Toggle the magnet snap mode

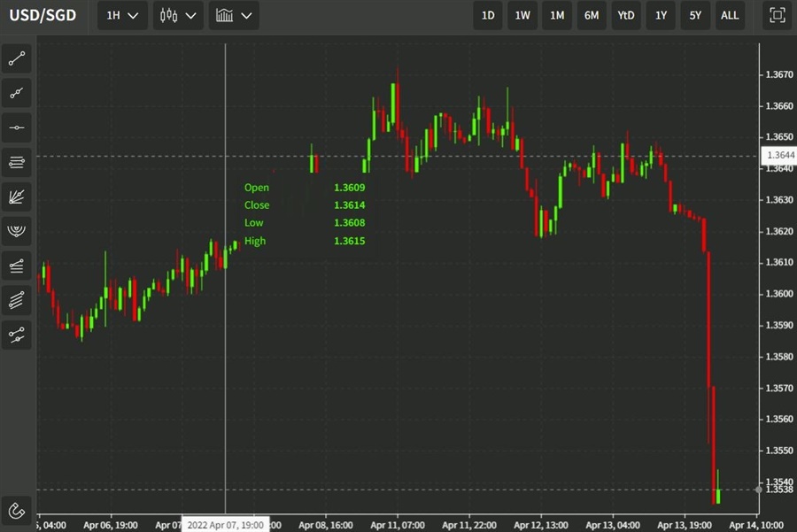point(17,510)
